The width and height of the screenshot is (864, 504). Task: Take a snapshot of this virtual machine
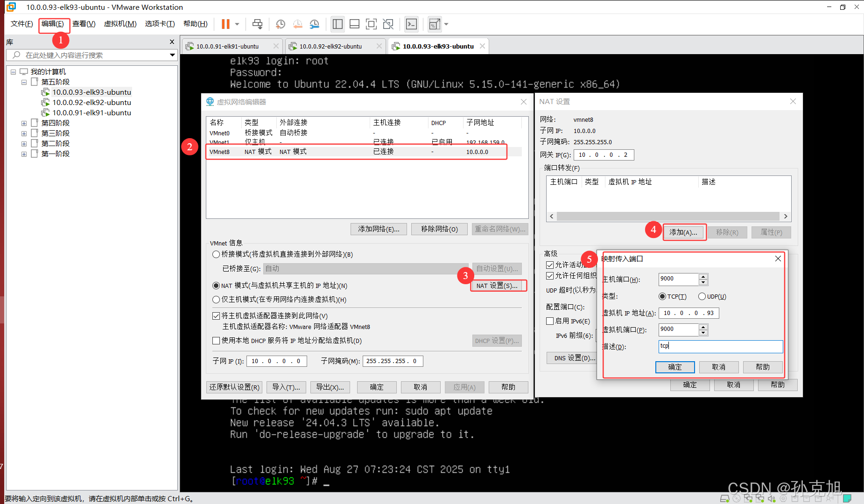pos(281,24)
